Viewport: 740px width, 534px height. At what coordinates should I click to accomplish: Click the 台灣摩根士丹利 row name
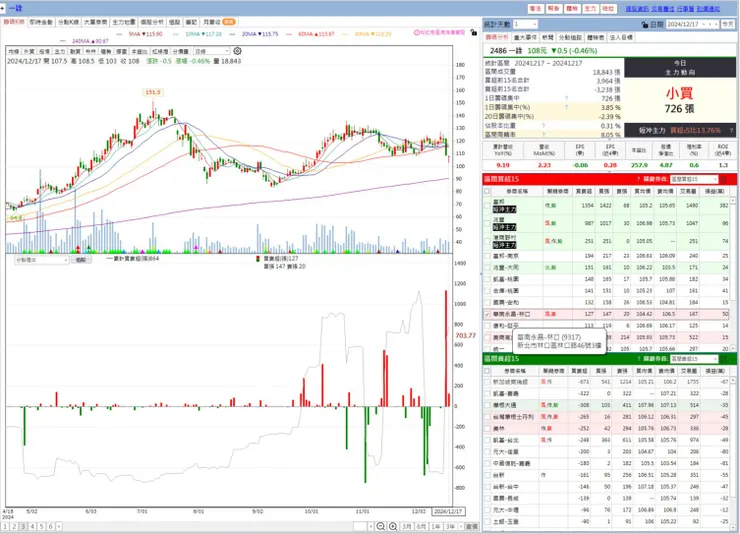[513, 417]
